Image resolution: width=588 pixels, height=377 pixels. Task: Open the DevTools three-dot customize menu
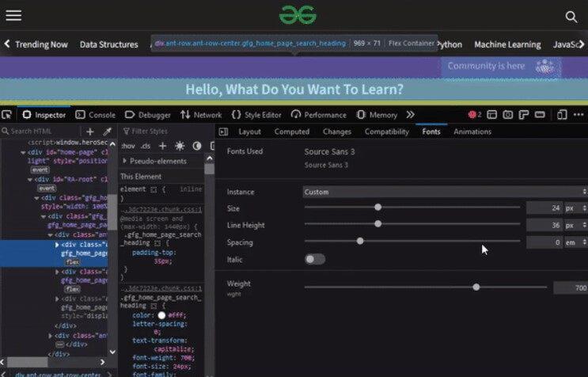(x=579, y=114)
